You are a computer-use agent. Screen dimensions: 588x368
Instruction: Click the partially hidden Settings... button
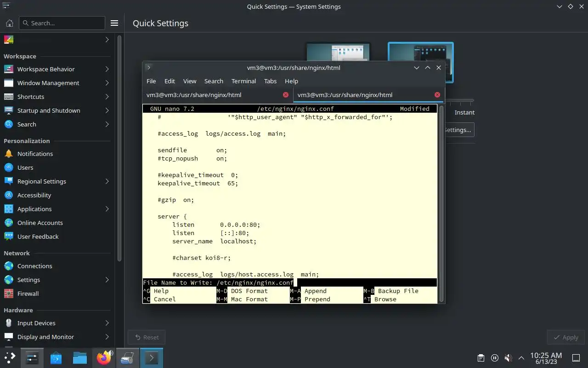tap(459, 130)
